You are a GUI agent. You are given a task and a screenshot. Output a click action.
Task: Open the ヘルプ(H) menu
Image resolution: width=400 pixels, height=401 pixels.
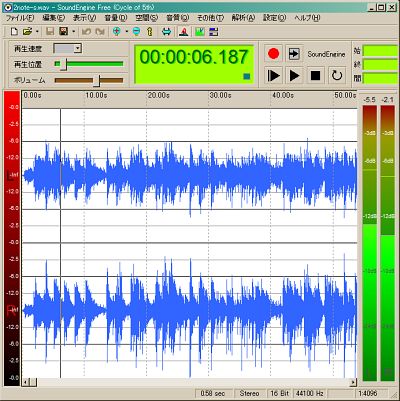pyautogui.click(x=307, y=18)
